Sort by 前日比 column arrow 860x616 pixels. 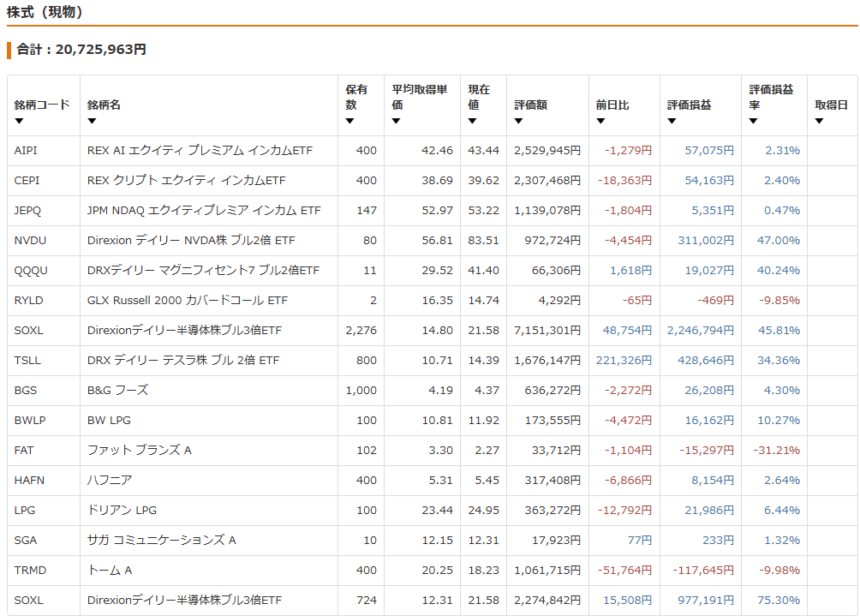click(x=600, y=121)
